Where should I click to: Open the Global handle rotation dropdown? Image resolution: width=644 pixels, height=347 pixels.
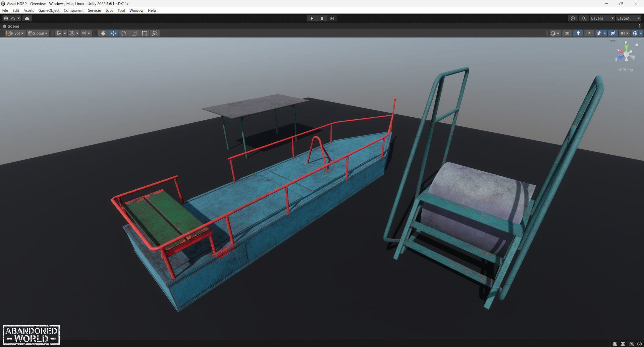coord(38,33)
